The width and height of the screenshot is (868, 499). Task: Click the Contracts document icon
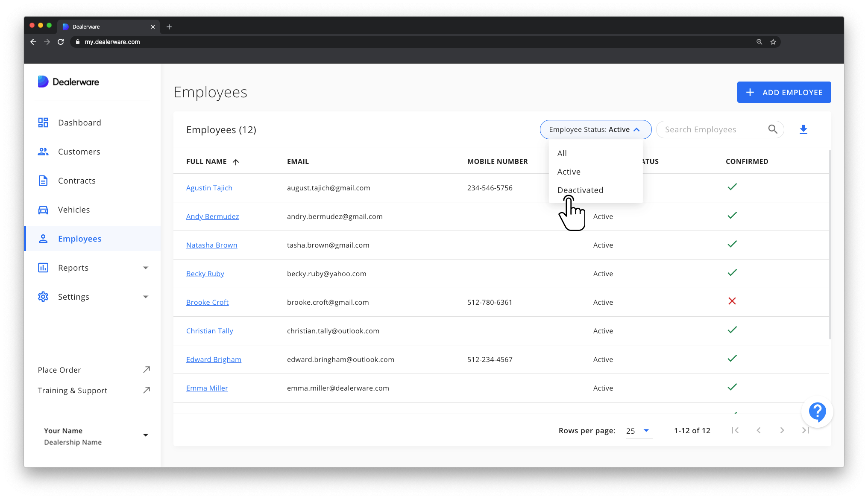[43, 181]
